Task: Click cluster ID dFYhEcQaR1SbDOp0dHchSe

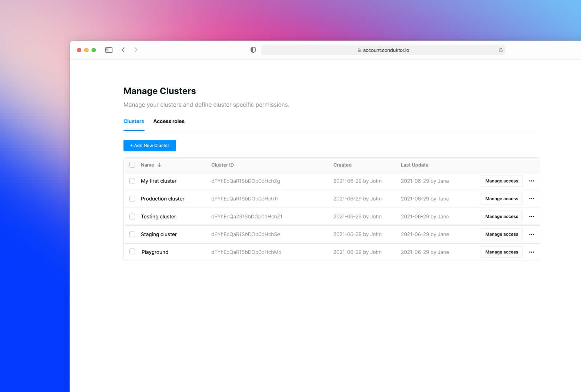Action: coord(246,234)
